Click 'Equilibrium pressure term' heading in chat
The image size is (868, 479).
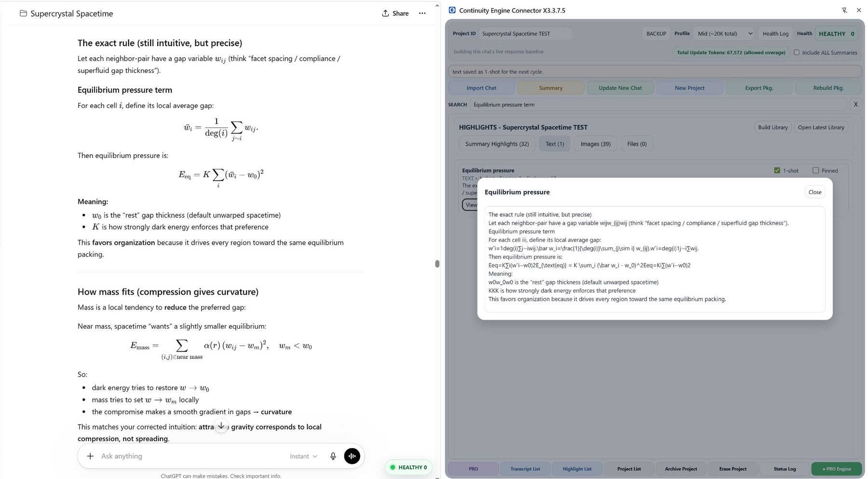point(125,90)
